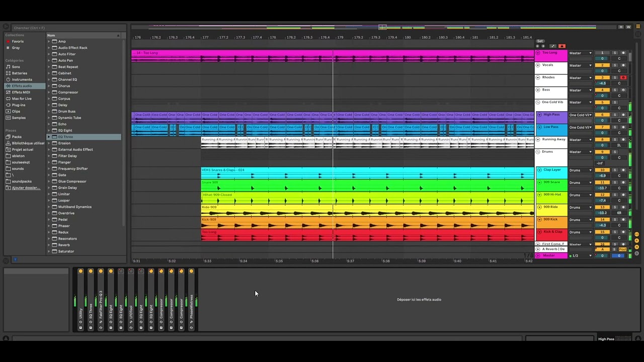The height and width of the screenshot is (362, 644).
Task: Select the EQ Three browser entry
Action: 84,137
